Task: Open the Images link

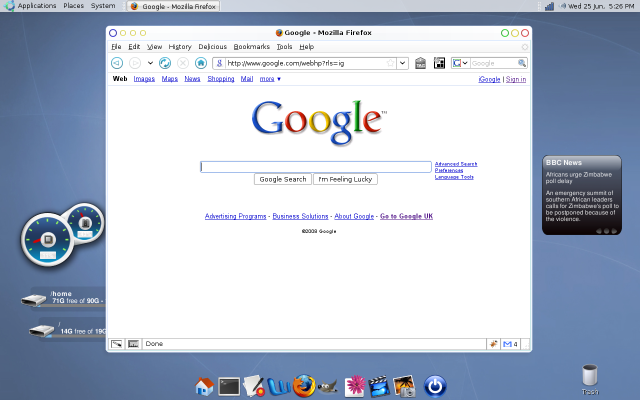Action: coord(144,79)
